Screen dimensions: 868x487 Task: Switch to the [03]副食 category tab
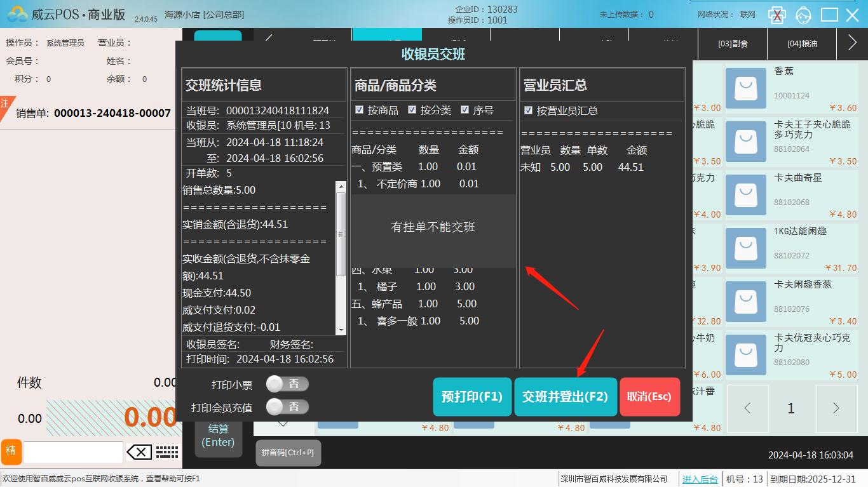pyautogui.click(x=733, y=44)
